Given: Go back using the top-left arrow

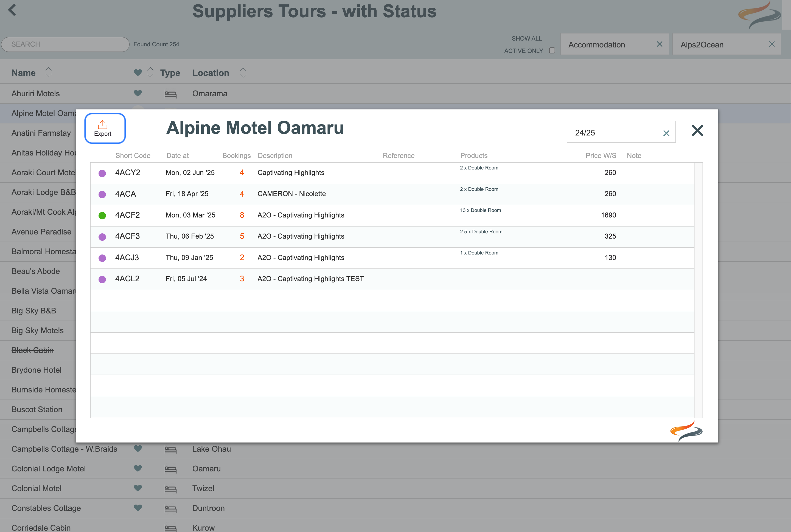Looking at the screenshot, I should [12, 10].
